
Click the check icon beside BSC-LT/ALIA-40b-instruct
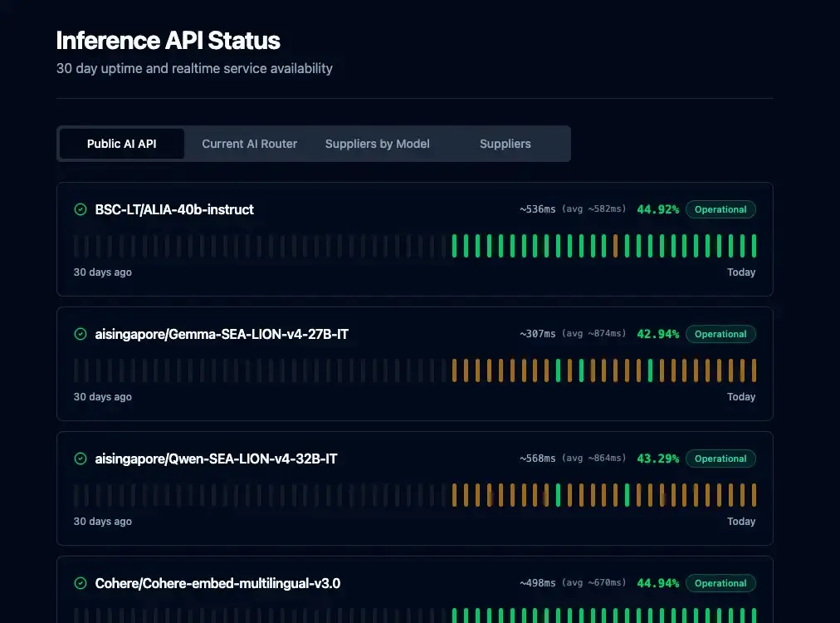[x=81, y=209]
